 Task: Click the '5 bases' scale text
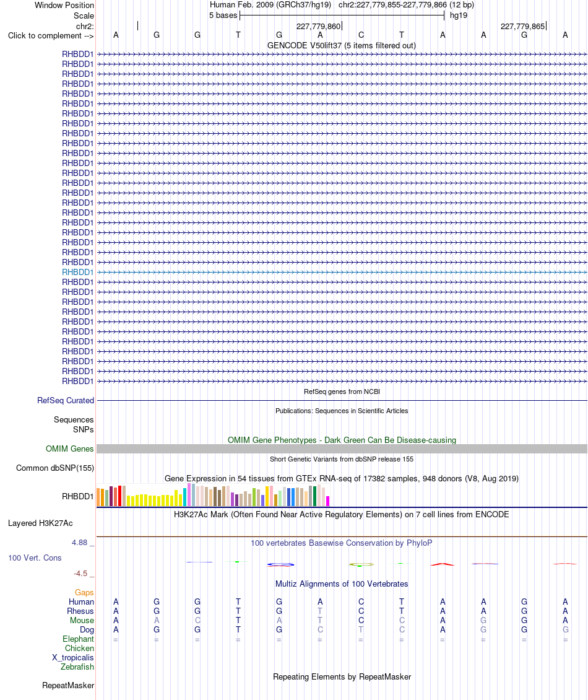pyautogui.click(x=223, y=15)
